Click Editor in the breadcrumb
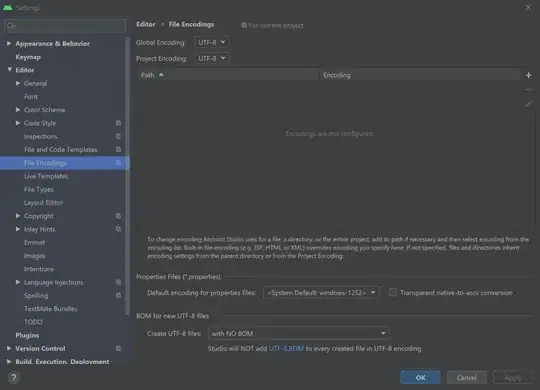The height and width of the screenshot is (390, 540). pos(146,24)
